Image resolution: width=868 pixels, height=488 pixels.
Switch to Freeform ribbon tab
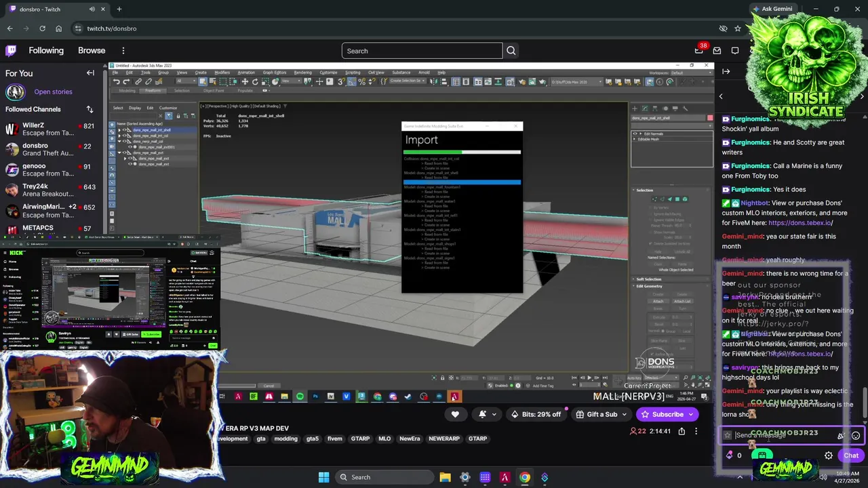[153, 91]
